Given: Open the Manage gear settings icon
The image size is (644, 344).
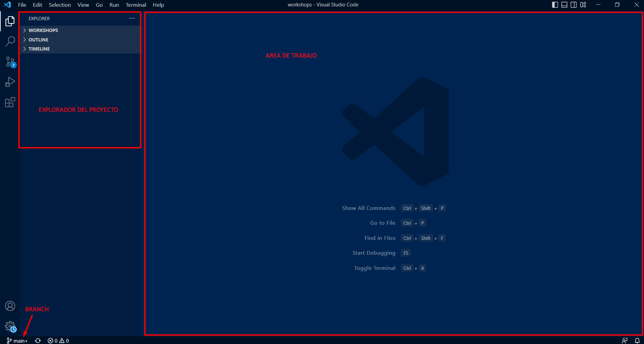Looking at the screenshot, I should tap(10, 326).
